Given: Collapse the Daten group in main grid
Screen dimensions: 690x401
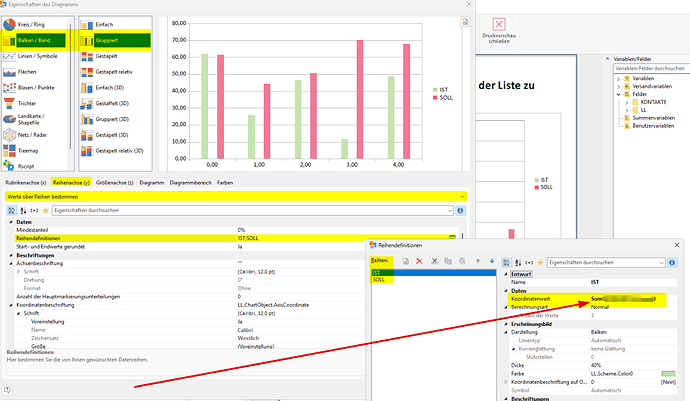Looking at the screenshot, I should point(11,222).
